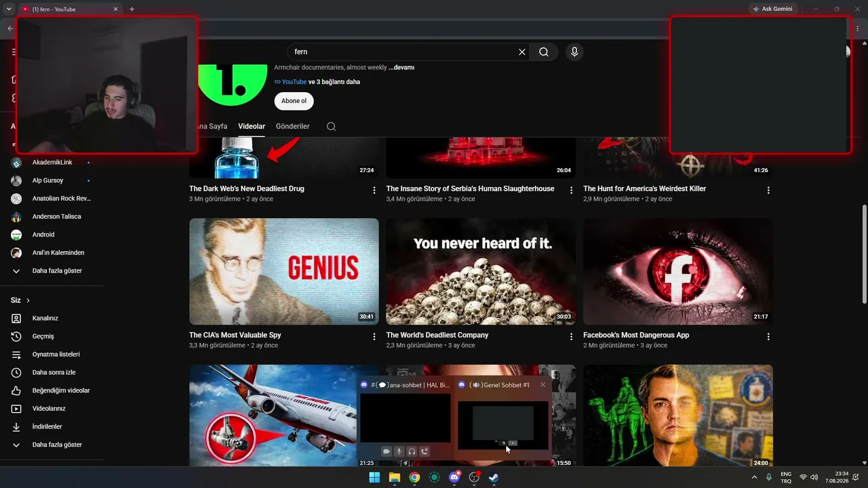Open options for The World's Deadliest Company
868x488 pixels.
(571, 337)
